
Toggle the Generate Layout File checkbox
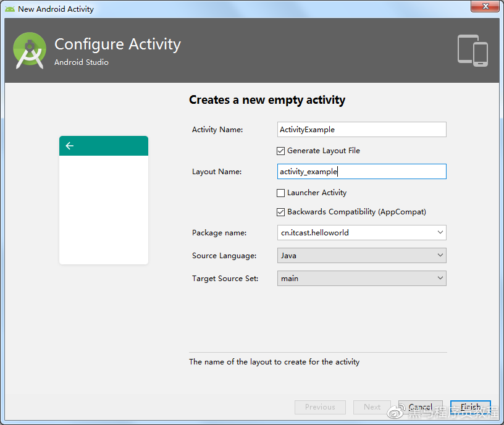pos(280,151)
